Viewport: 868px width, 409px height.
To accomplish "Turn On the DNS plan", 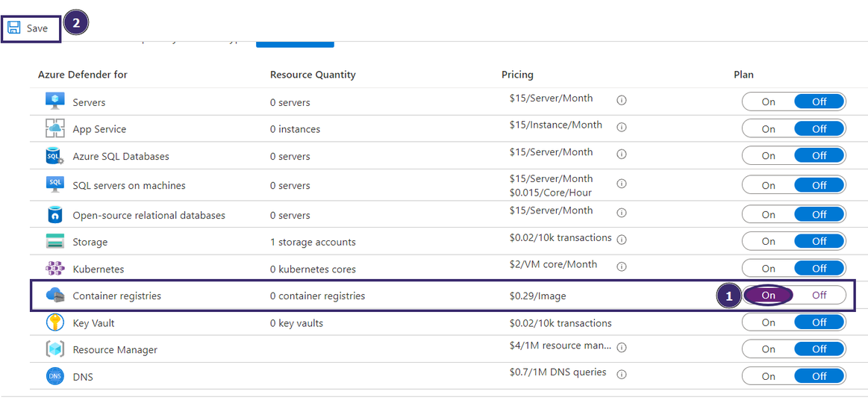I will pyautogui.click(x=768, y=376).
